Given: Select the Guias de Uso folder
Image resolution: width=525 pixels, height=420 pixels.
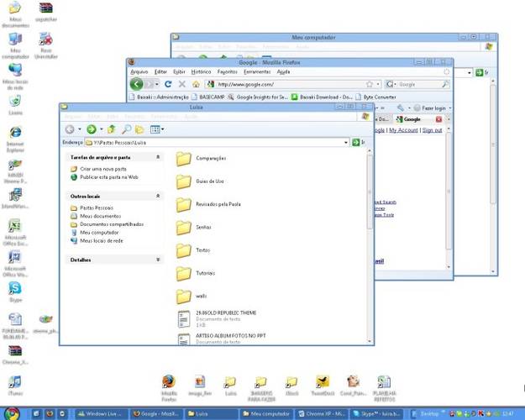Looking at the screenshot, I should tap(200, 181).
